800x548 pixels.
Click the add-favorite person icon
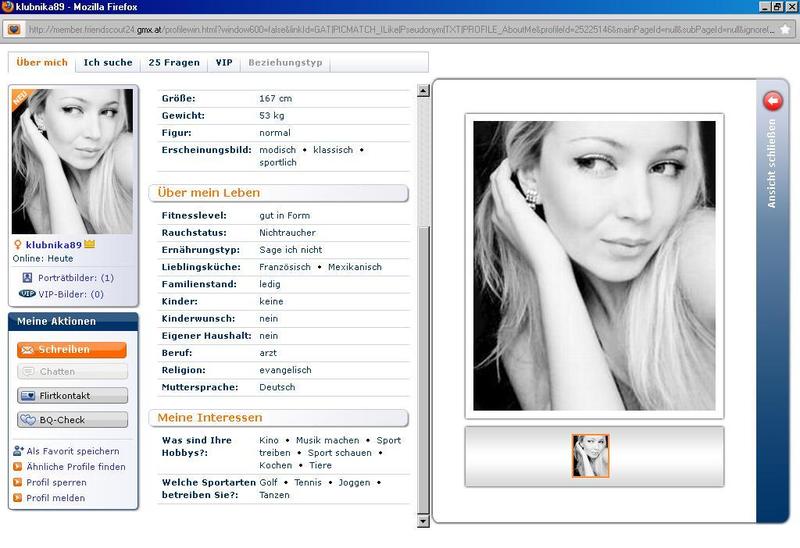click(18, 451)
